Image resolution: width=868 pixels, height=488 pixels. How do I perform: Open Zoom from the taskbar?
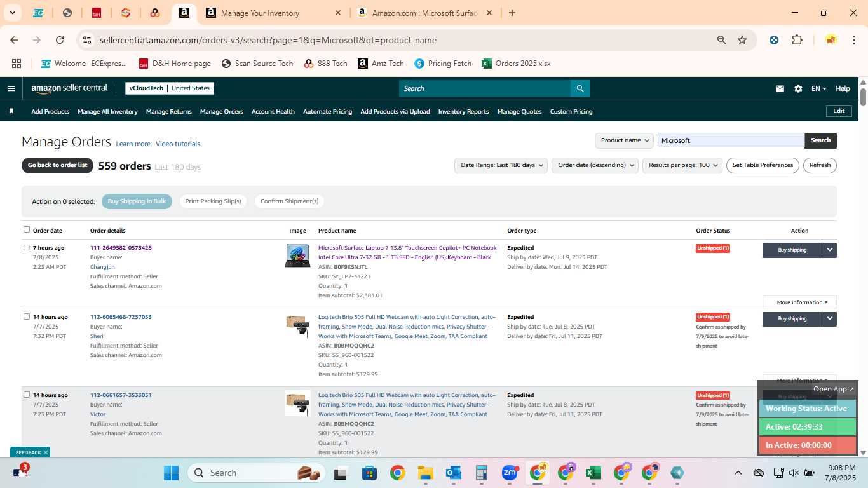click(510, 473)
